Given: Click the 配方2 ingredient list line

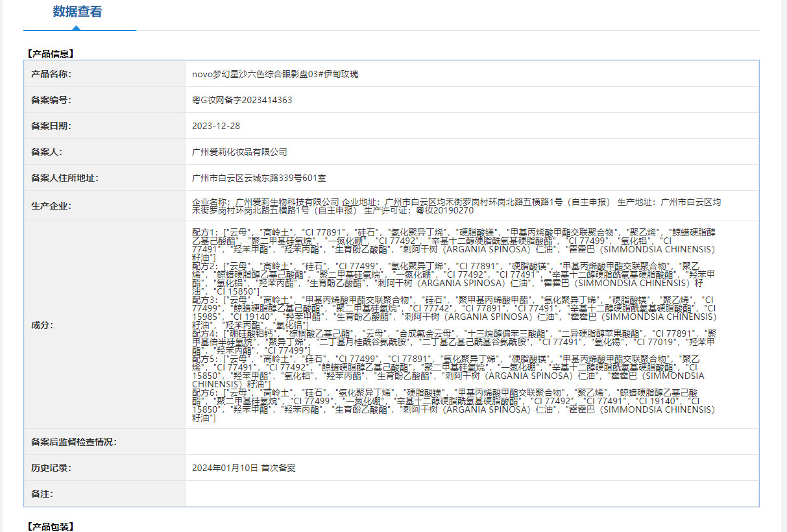Looking at the screenshot, I should pyautogui.click(x=454, y=278).
